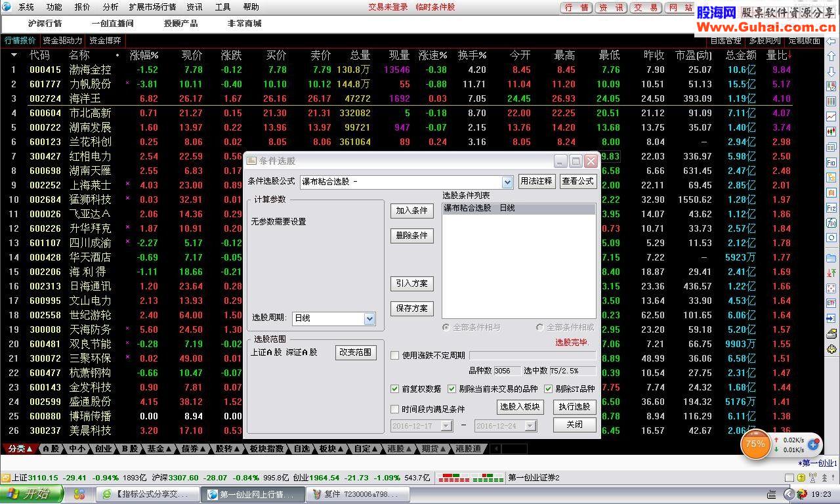The width and height of the screenshot is (840, 504).
Task: Click the antenna signal icon in status bar
Action: (x=812, y=478)
